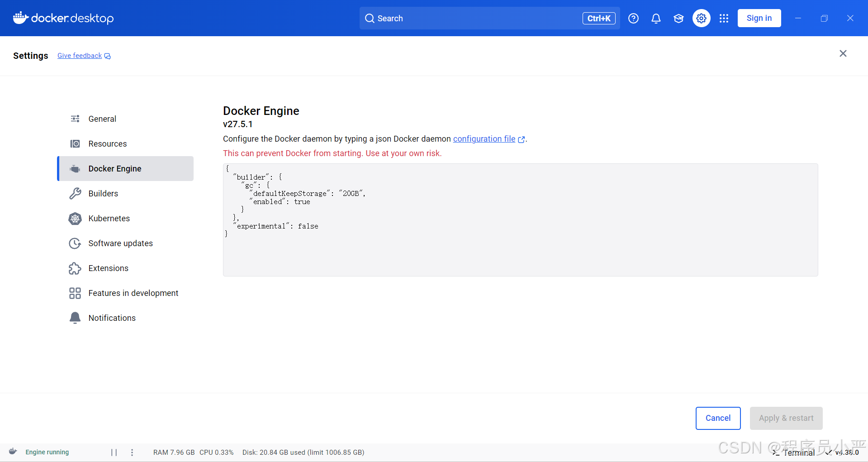Show Features in development settings

126,293
